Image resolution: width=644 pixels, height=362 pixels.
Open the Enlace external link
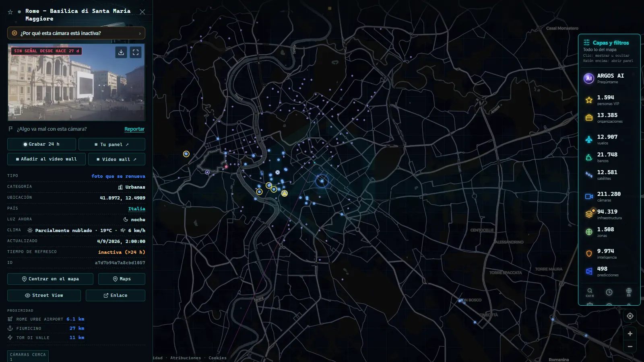[116, 295]
